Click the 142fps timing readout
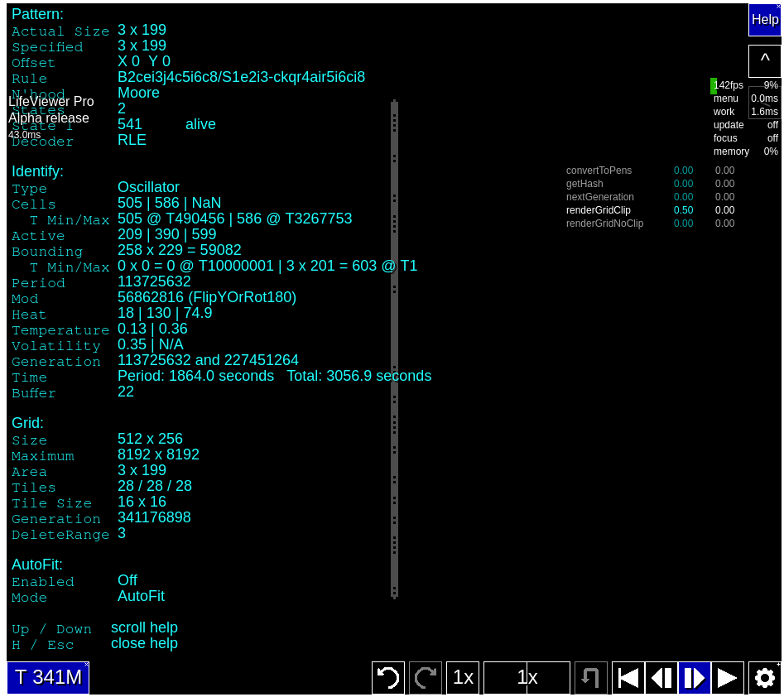 729,85
